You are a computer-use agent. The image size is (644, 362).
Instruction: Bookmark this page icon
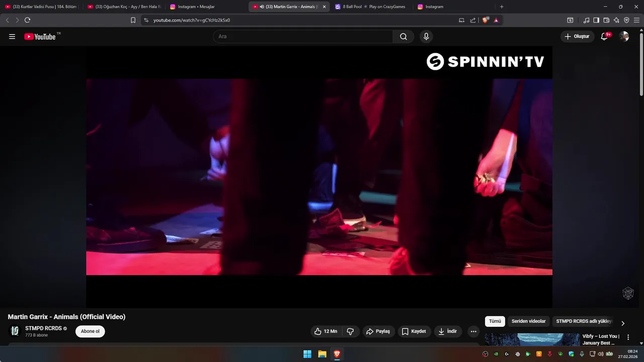tap(133, 20)
